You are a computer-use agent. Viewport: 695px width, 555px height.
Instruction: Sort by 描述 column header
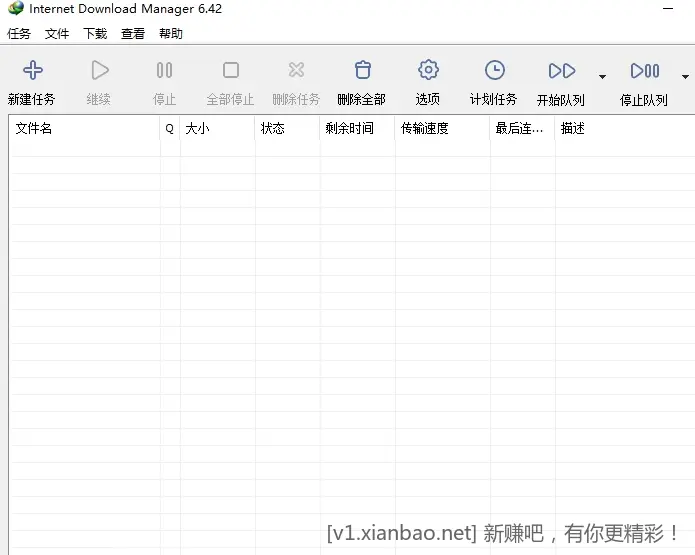click(625, 129)
